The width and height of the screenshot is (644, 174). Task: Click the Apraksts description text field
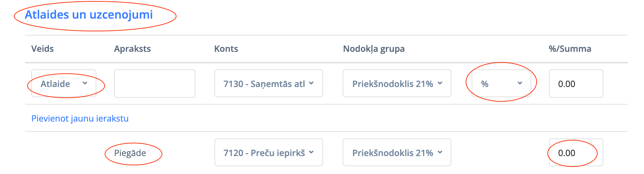tap(154, 84)
